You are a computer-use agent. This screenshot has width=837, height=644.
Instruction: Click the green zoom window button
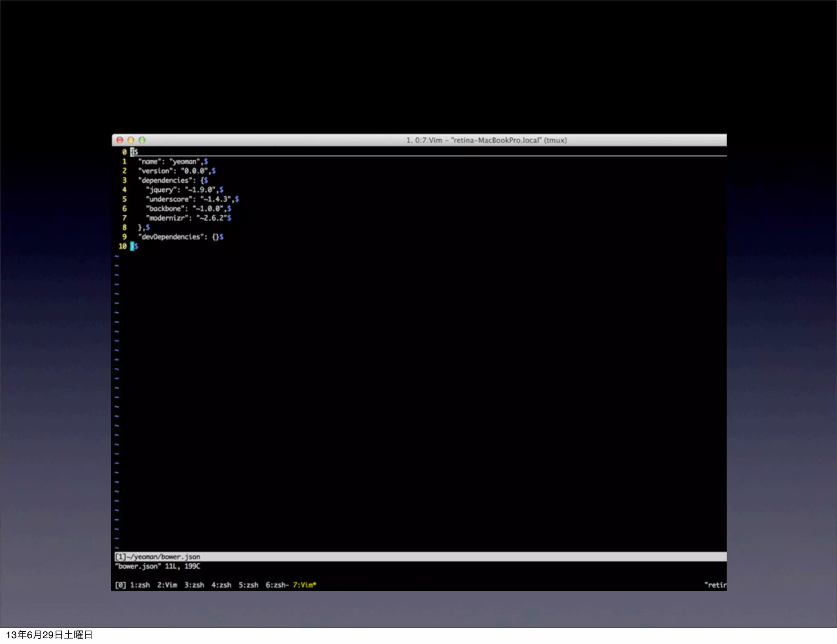[142, 140]
